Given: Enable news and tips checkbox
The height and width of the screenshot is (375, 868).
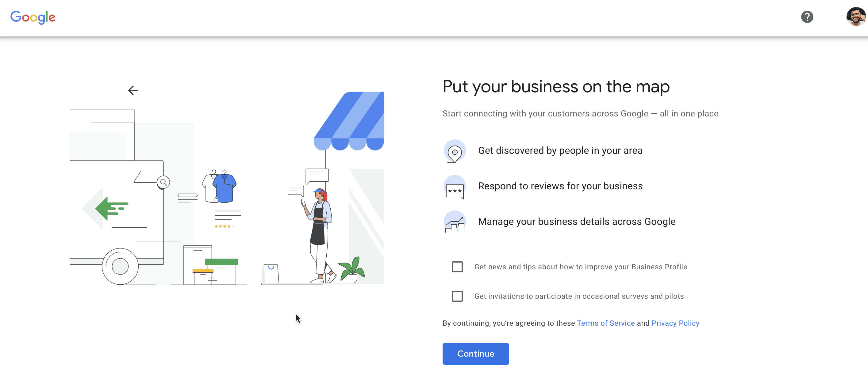Looking at the screenshot, I should pyautogui.click(x=457, y=267).
